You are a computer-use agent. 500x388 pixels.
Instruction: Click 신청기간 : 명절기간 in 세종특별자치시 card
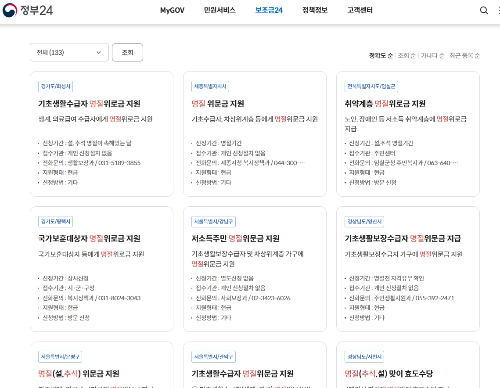218,143
